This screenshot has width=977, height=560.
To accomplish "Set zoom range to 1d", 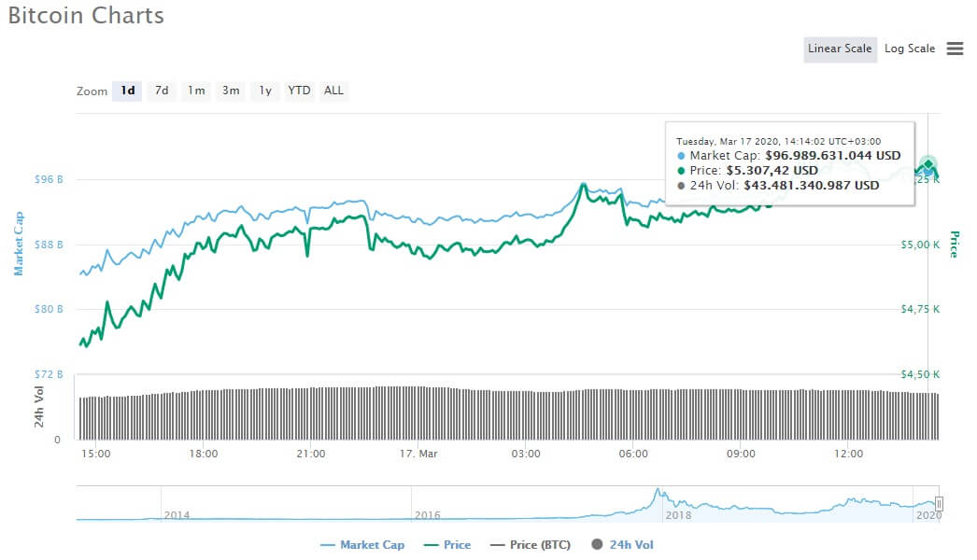I will coord(128,91).
